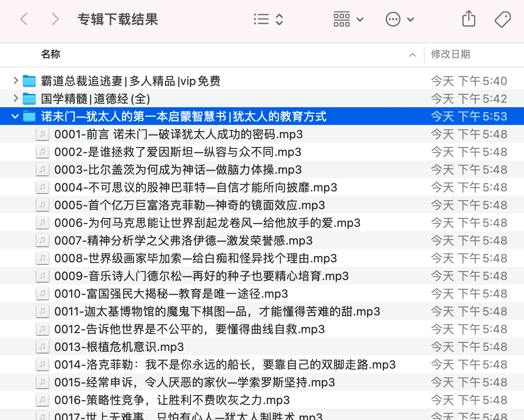Image resolution: width=524 pixels, height=420 pixels.
Task: Click date 今天 下午5:53 of 诺未门 folder
Action: click(x=469, y=116)
